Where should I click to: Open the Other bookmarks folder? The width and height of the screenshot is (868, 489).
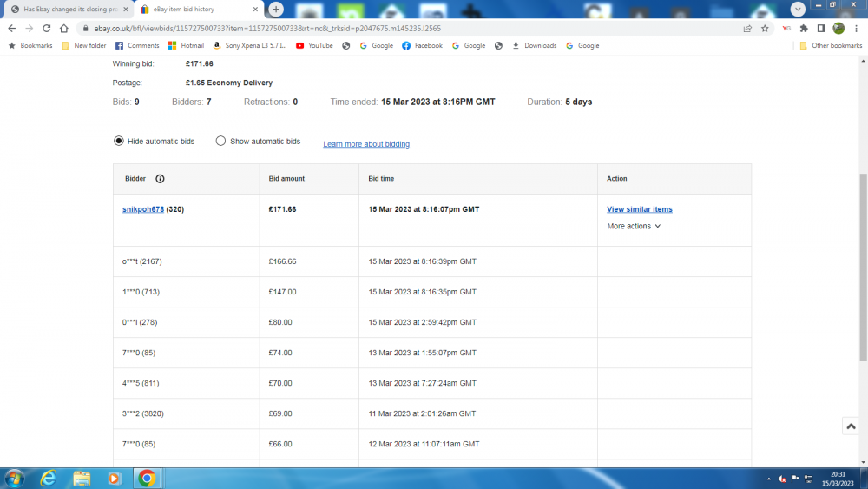coord(831,45)
